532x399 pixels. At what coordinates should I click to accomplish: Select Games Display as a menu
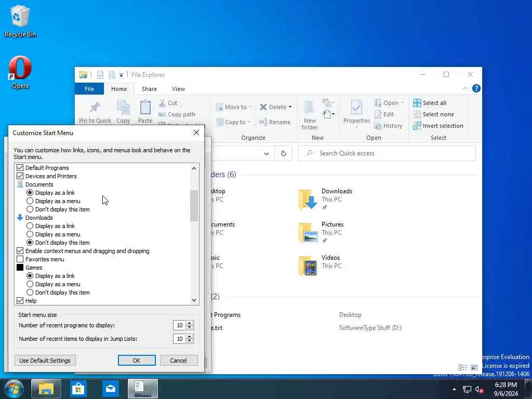(x=30, y=284)
